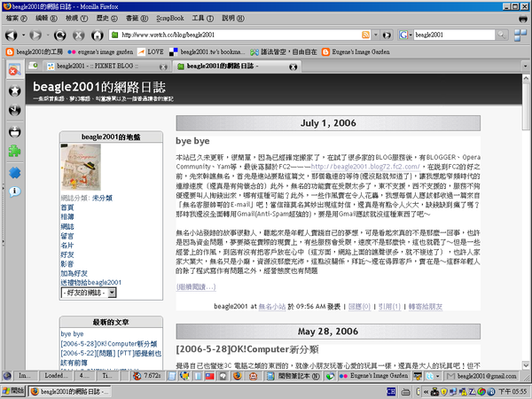
Task: Click the Snoopy profile picture thumbnail
Action: coord(81,167)
